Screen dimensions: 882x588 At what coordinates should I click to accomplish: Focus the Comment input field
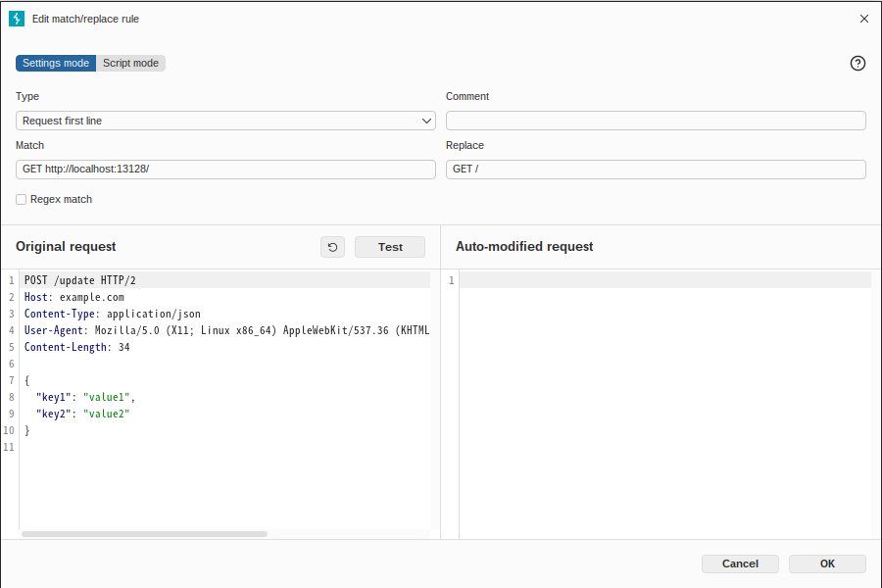point(656,121)
